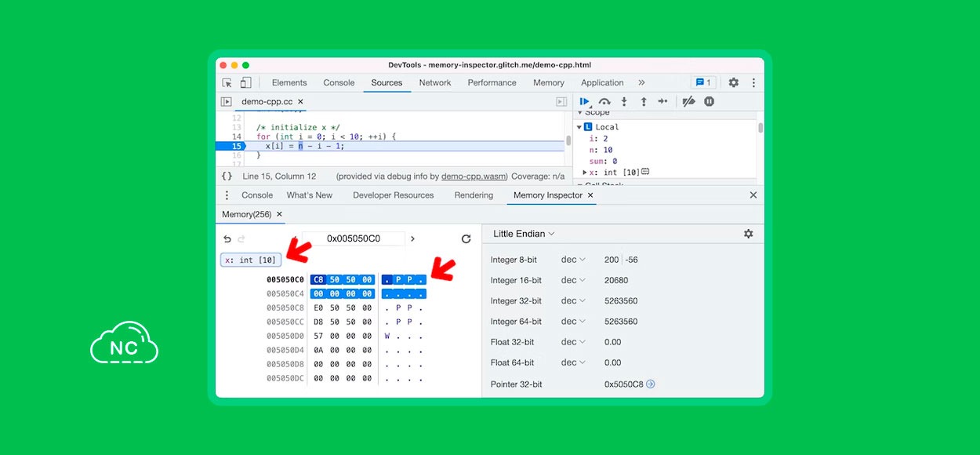Image resolution: width=980 pixels, height=455 pixels.
Task: Toggle pause on exceptions
Action: (x=709, y=101)
